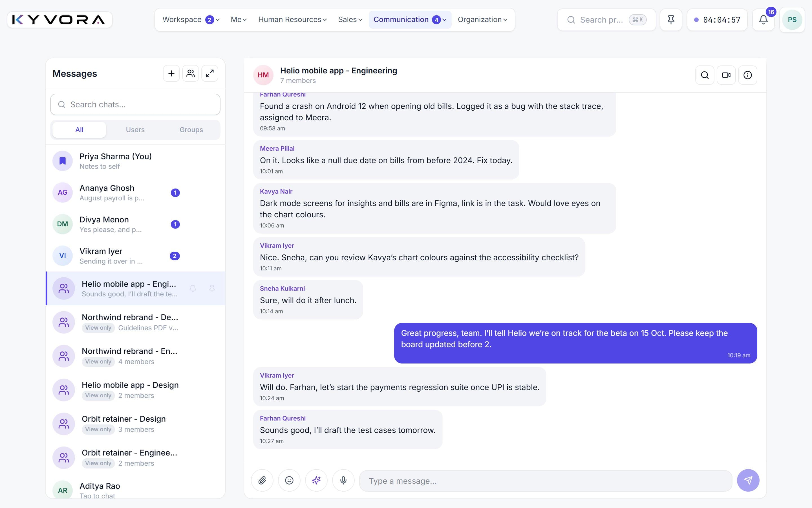Open Helio mobile app - Design chat
This screenshot has width=812, height=508.
[135, 390]
